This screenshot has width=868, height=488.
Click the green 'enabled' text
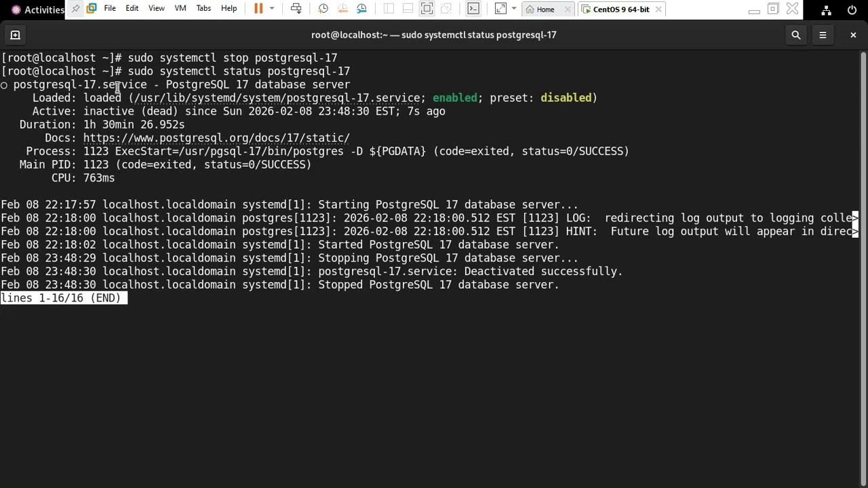[x=454, y=98]
